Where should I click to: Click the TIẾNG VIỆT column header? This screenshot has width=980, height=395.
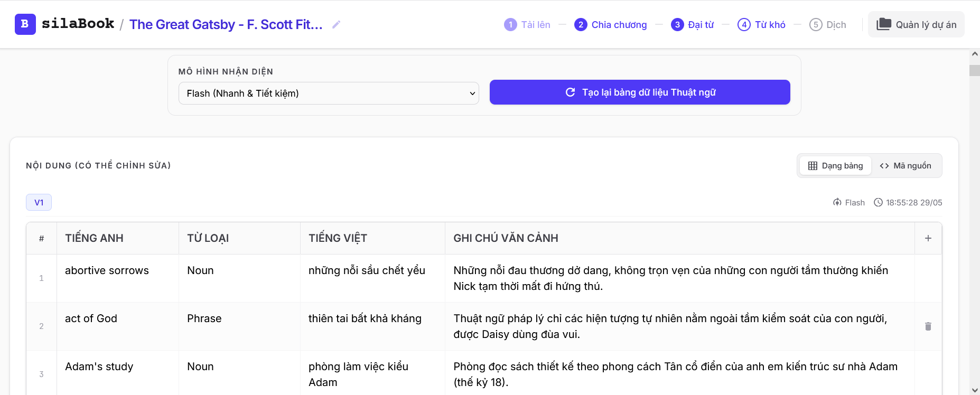(372, 238)
